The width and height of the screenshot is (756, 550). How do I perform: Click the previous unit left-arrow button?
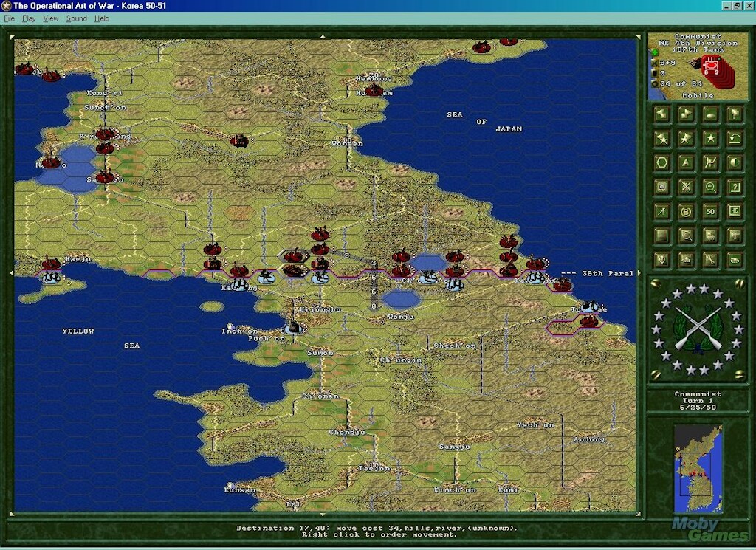coord(662,114)
